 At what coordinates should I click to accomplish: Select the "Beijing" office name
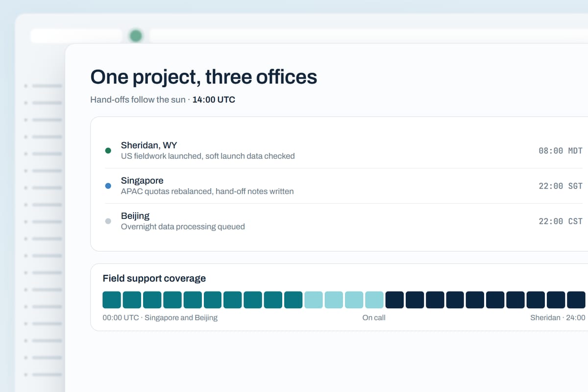(x=135, y=216)
